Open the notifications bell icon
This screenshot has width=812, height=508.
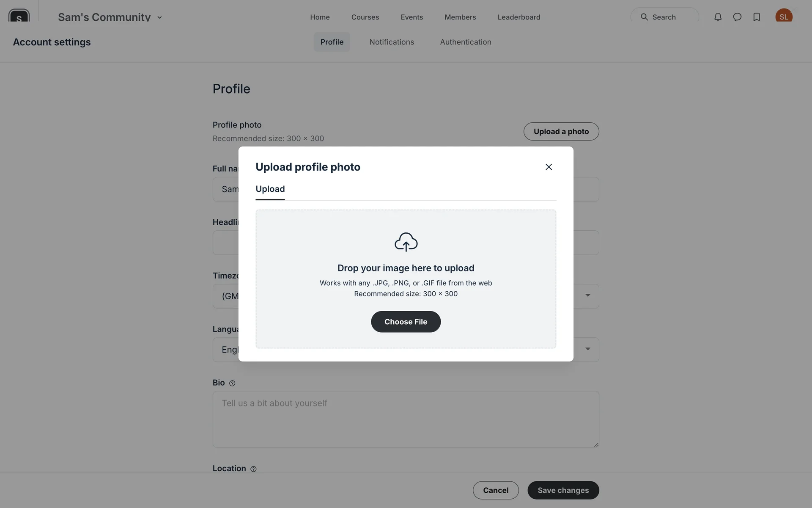pos(718,17)
